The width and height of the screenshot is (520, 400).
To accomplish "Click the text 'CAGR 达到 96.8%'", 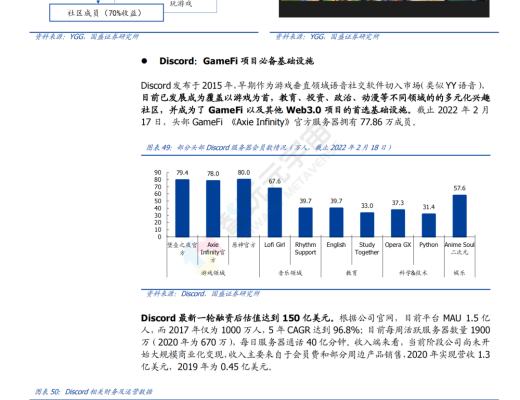I will (x=323, y=330).
